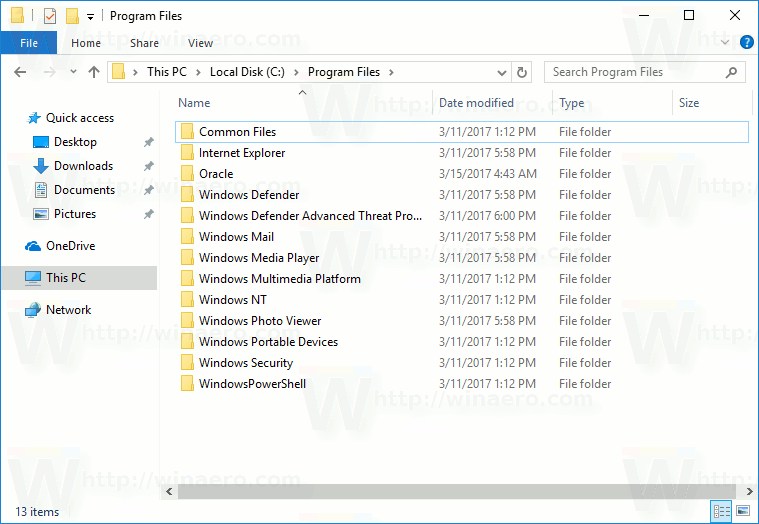The height and width of the screenshot is (524, 759).
Task: Click the Windows NT folder icon
Action: click(187, 299)
